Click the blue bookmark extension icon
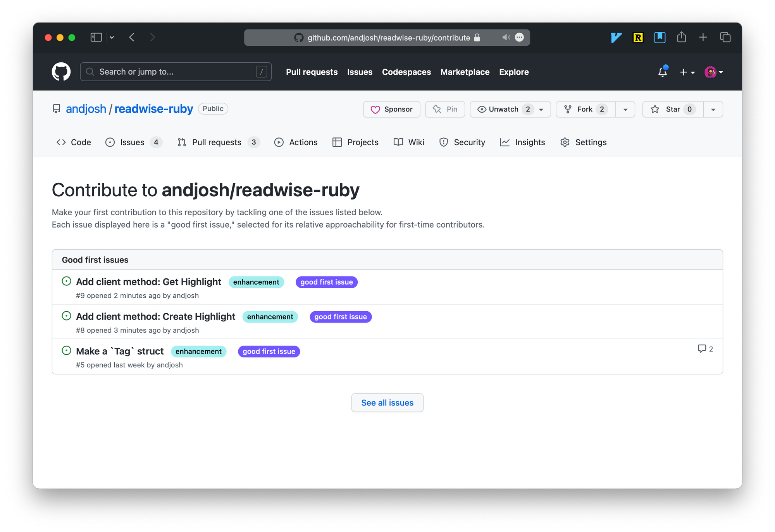Screen dimensions: 775x532 coord(660,38)
